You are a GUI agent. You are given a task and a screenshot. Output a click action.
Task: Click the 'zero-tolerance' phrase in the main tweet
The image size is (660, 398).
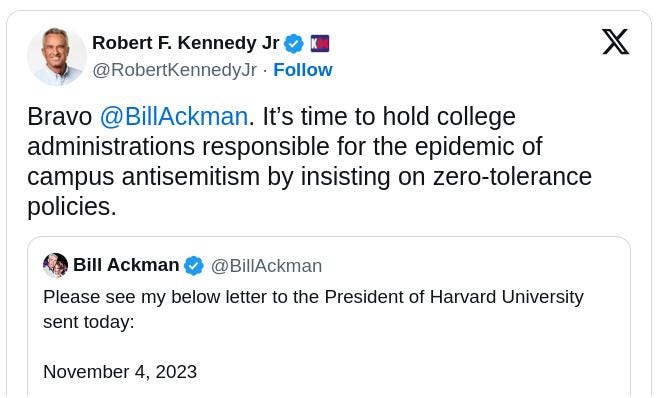coord(512,177)
